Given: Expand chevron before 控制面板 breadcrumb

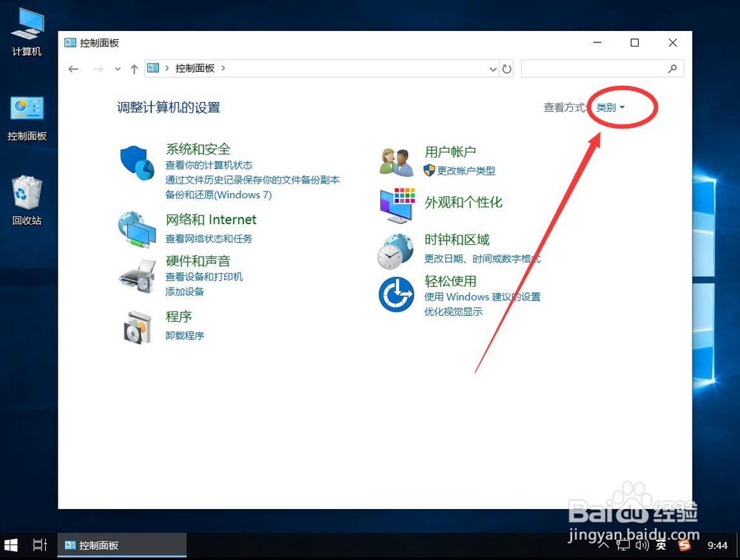Looking at the screenshot, I should [x=167, y=68].
